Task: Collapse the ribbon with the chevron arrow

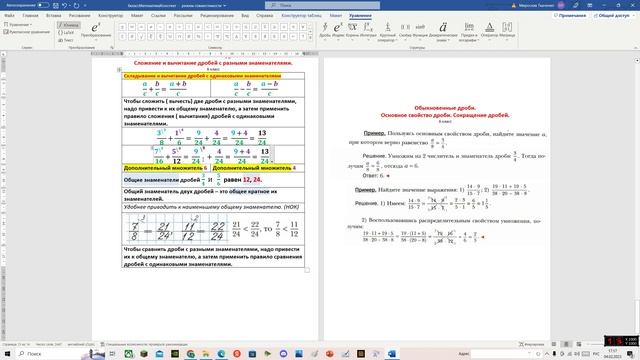Action: [635, 48]
